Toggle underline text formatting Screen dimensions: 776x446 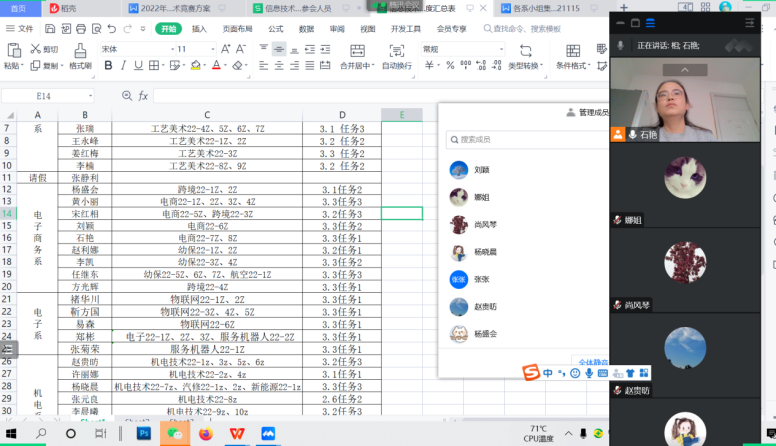pyautogui.click(x=138, y=65)
